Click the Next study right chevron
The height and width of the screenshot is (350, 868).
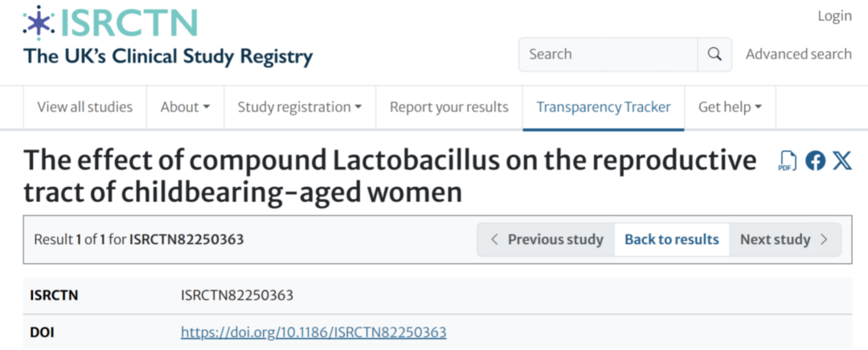coord(824,239)
